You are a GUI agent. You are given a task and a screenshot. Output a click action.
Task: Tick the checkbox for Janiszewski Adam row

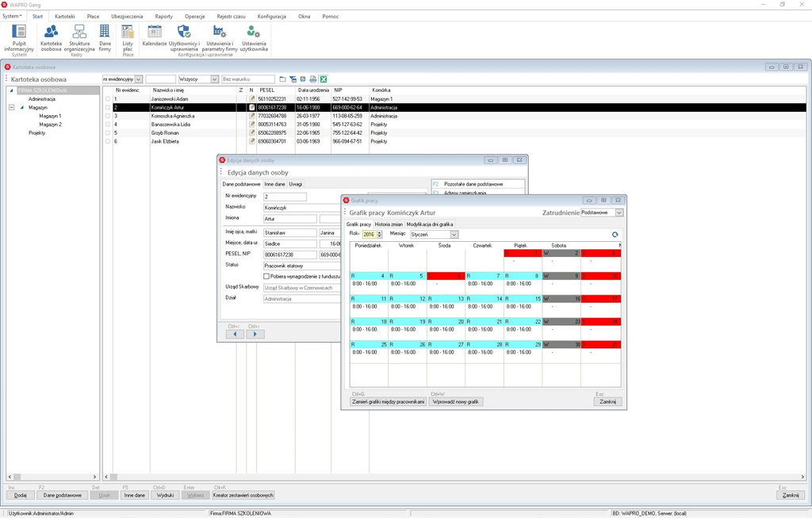click(x=108, y=99)
